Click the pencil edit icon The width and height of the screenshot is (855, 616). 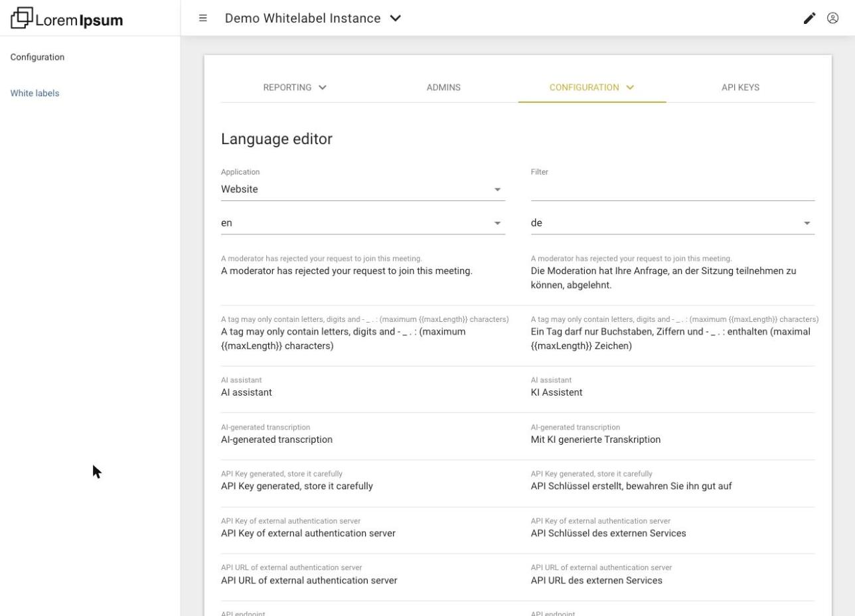pos(809,18)
